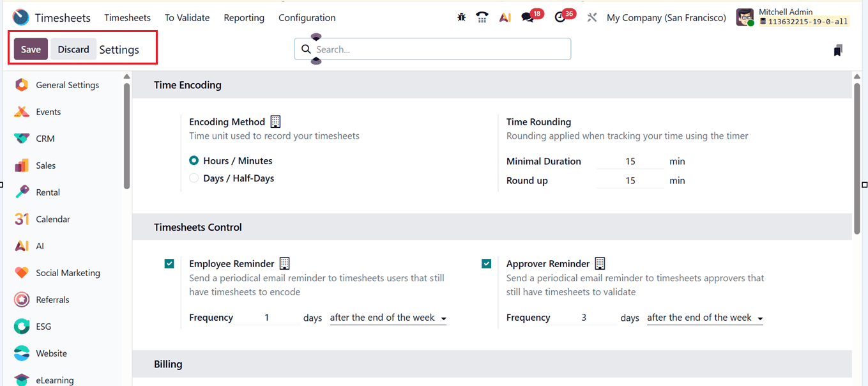Image resolution: width=868 pixels, height=386 pixels.
Task: Click the Odoo Timesheets app logo
Action: pyautogui.click(x=20, y=17)
